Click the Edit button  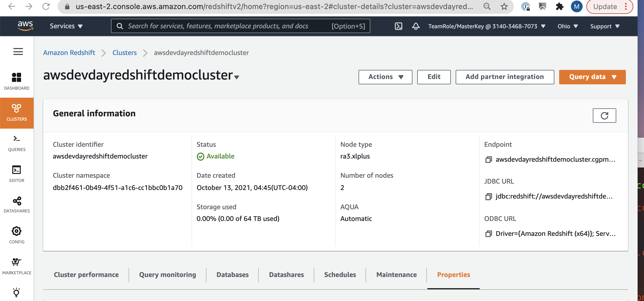(434, 77)
